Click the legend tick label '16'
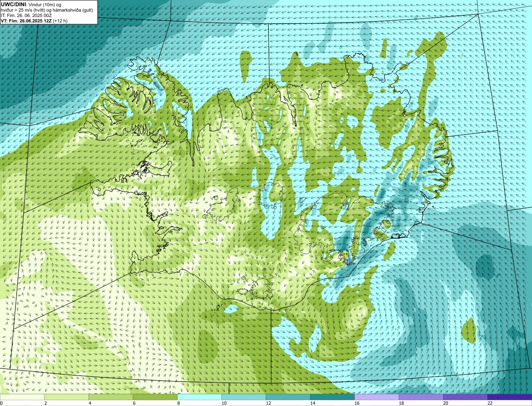The image size is (532, 406). tap(357, 403)
